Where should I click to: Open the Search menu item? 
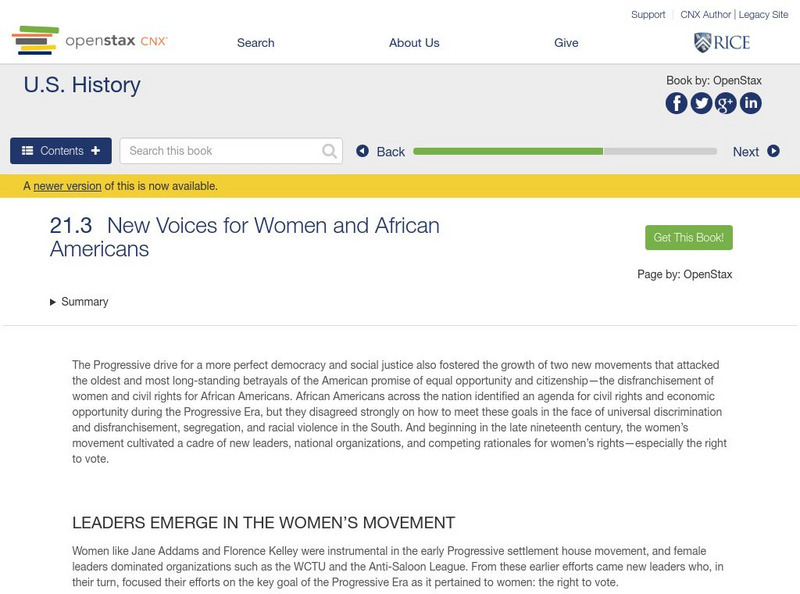pos(256,43)
